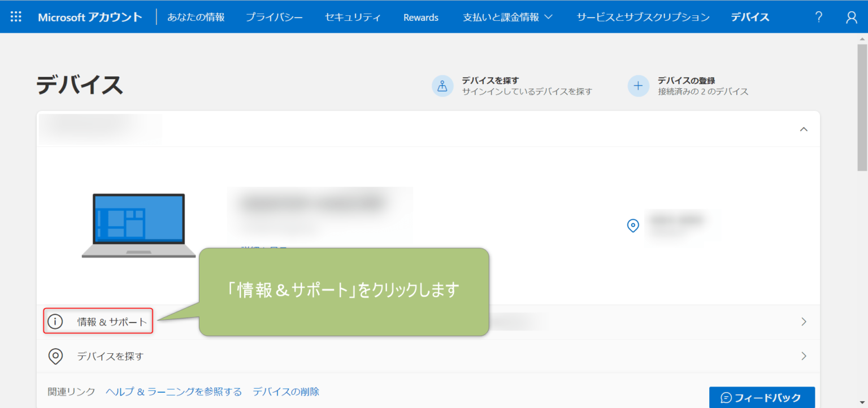Expand the 情報 & サポート row
Screen dimensions: 868x408
click(804, 321)
